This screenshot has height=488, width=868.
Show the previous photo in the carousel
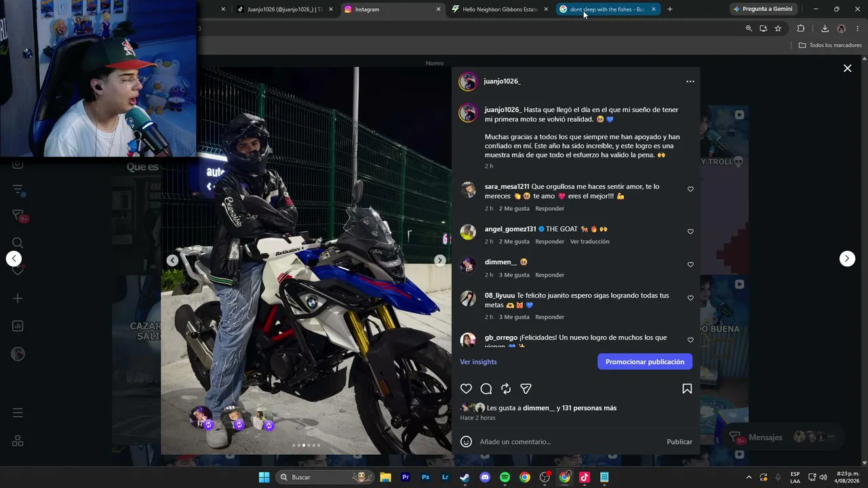coord(173,260)
